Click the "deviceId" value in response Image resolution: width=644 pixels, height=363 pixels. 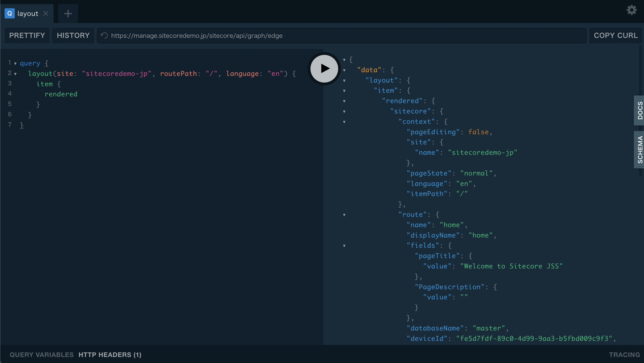click(x=534, y=338)
